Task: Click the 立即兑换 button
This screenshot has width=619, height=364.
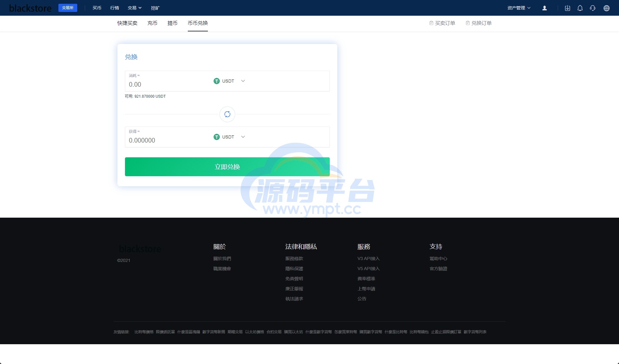Action: [x=227, y=167]
